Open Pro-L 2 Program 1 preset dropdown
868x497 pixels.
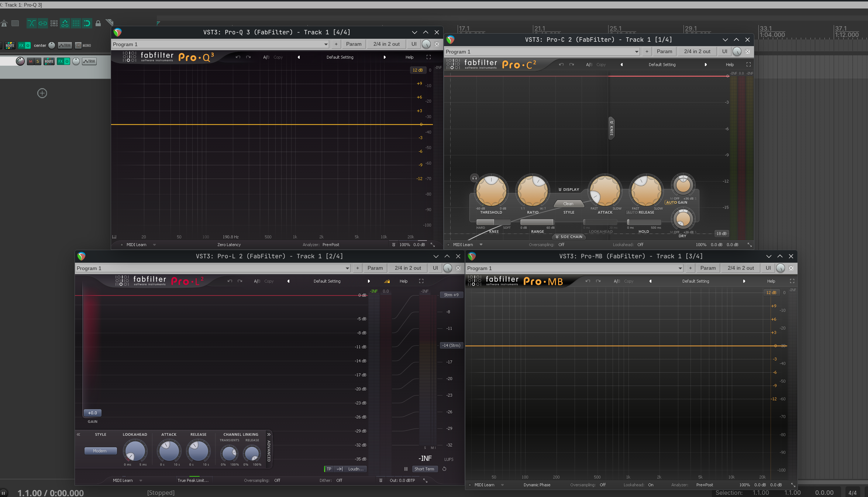213,268
